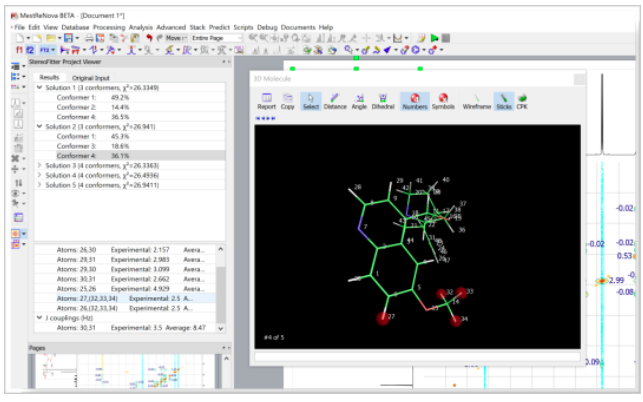Switch to Wireframe rendering
Viewport: 643px width, 402px height.
[x=477, y=101]
